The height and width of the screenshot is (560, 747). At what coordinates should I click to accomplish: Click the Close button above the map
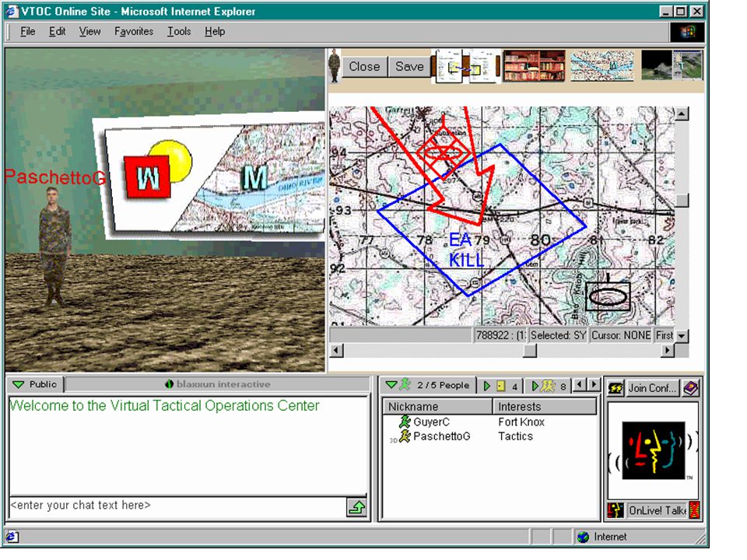[x=364, y=67]
